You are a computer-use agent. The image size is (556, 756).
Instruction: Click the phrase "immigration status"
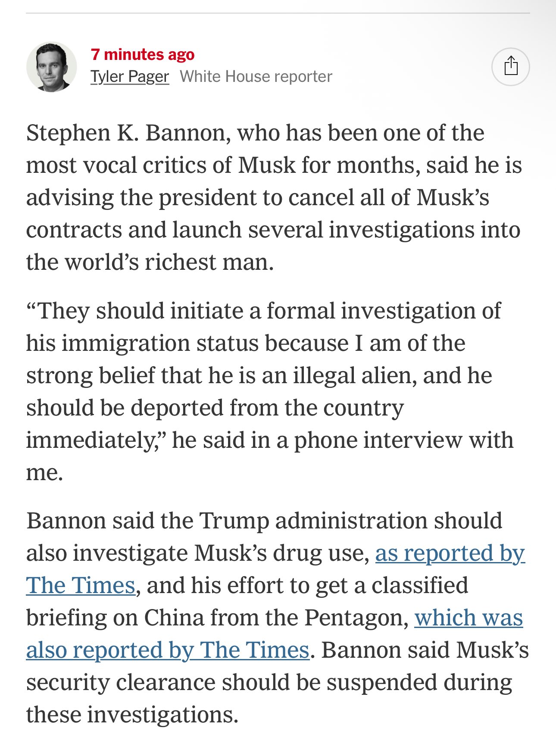click(159, 344)
